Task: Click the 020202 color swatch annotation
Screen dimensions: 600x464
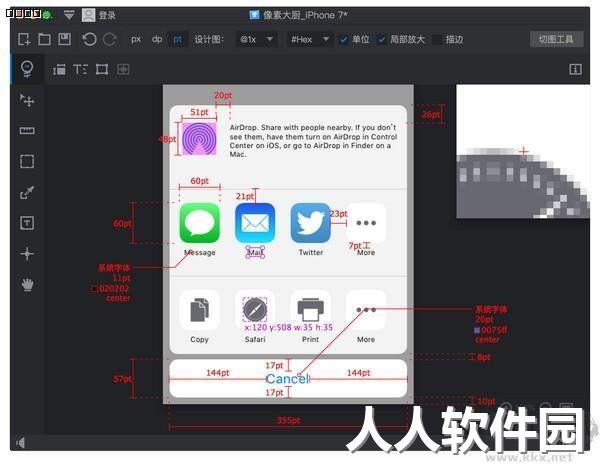Action: point(95,288)
